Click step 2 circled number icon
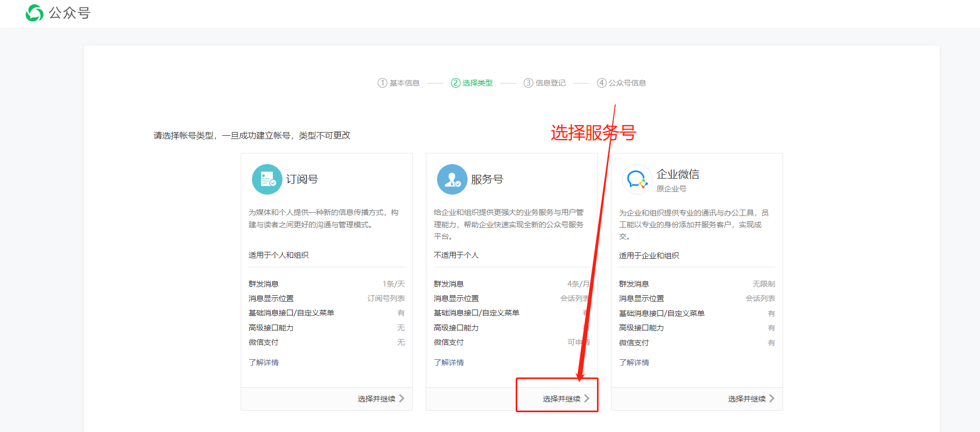Image resolution: width=980 pixels, height=432 pixels. tap(455, 83)
